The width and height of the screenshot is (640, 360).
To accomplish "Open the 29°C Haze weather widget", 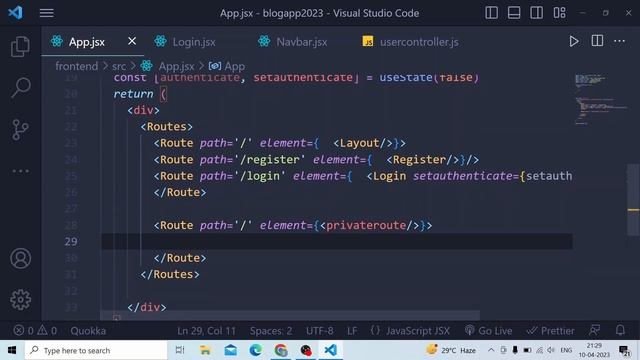I will [451, 350].
